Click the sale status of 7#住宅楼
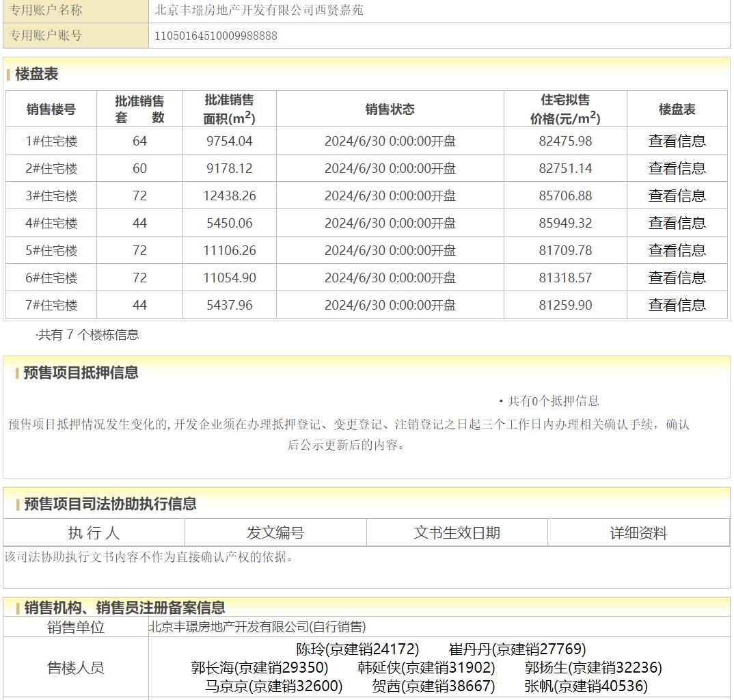 click(x=390, y=306)
